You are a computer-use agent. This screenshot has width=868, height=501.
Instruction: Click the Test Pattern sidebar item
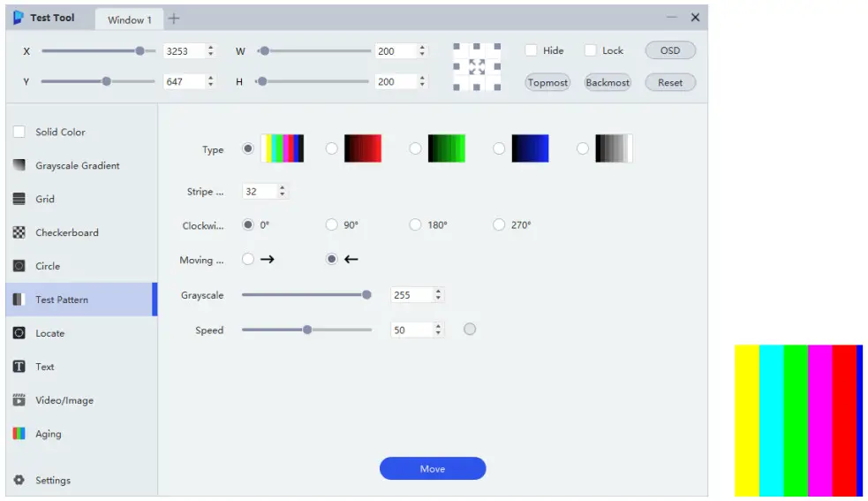click(x=81, y=300)
